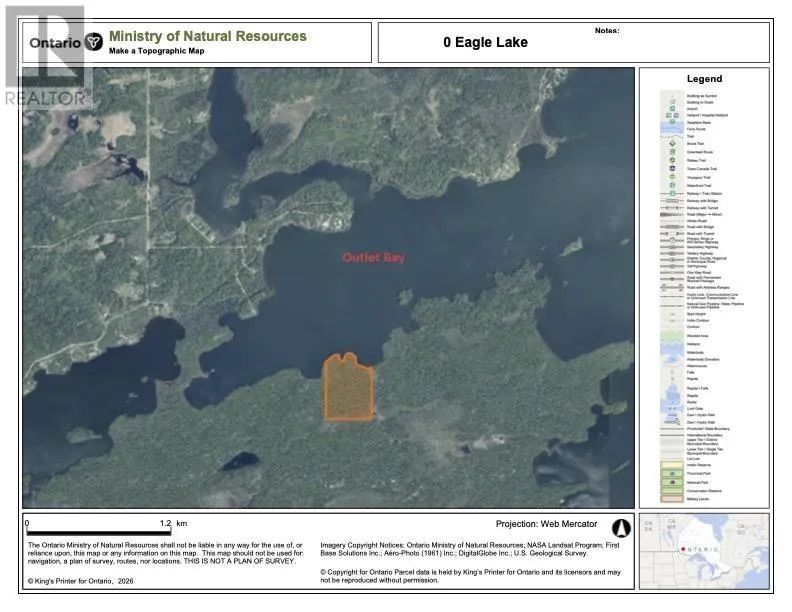792x612 pixels.
Task: Click the Trans Canada Trail legend label
Action: 702,169
